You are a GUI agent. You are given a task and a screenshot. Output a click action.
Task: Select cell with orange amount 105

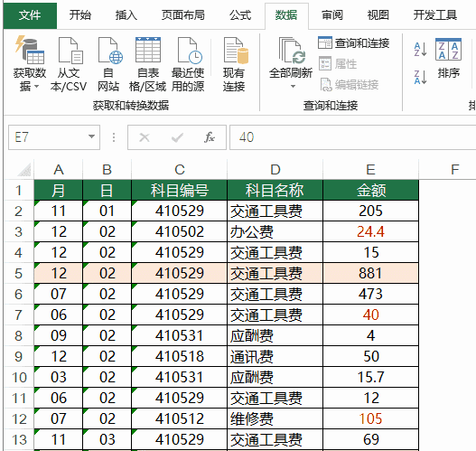click(370, 418)
